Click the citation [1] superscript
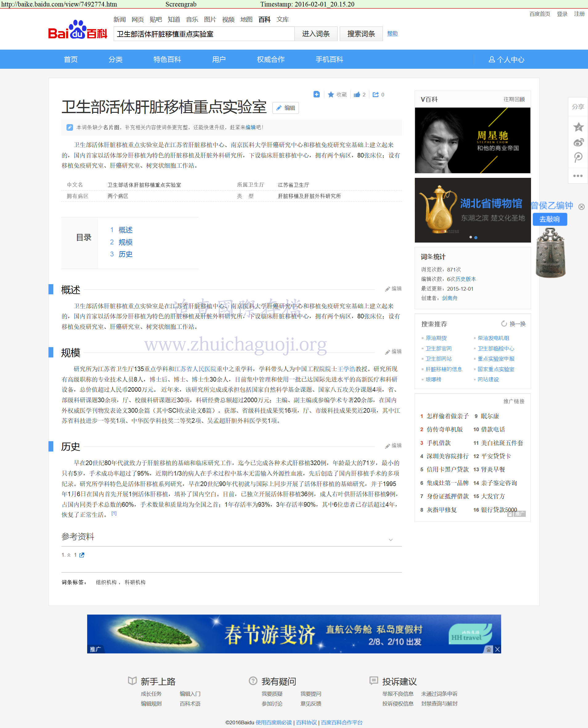Image resolution: width=588 pixels, height=728 pixels. 114,513
